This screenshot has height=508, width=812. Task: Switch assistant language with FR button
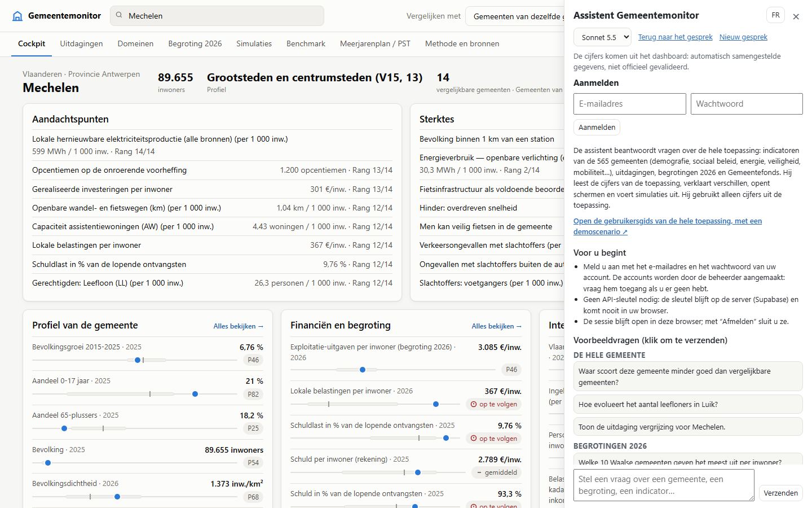(775, 15)
